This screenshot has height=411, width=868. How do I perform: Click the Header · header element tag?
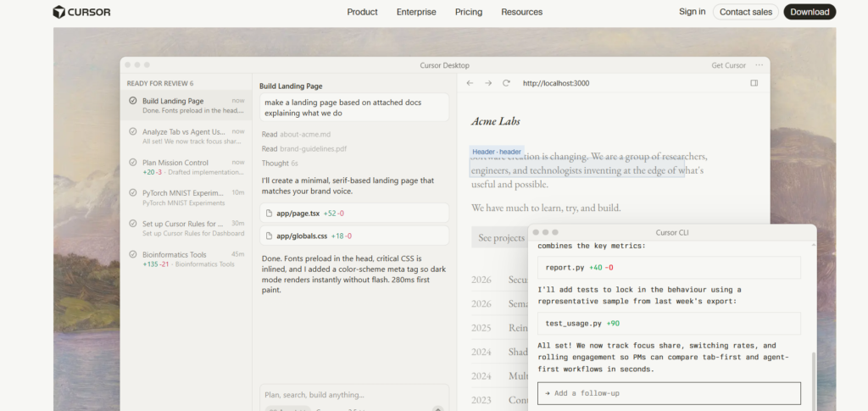pyautogui.click(x=497, y=152)
